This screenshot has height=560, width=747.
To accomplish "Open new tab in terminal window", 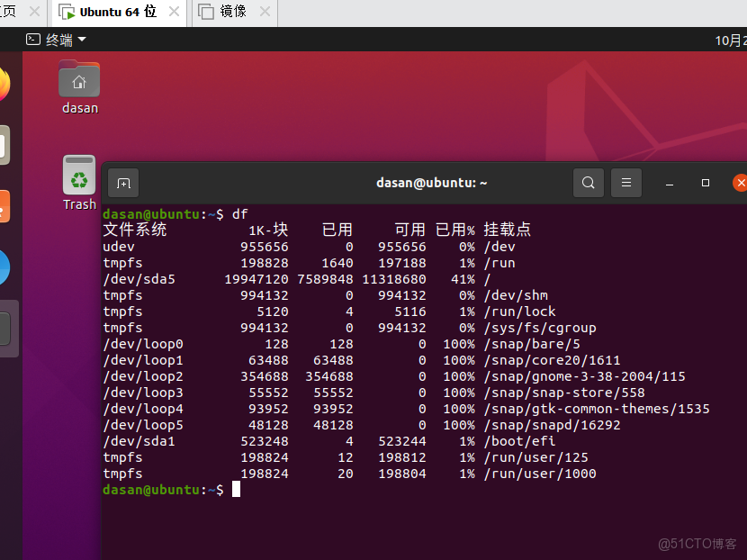I will point(123,183).
